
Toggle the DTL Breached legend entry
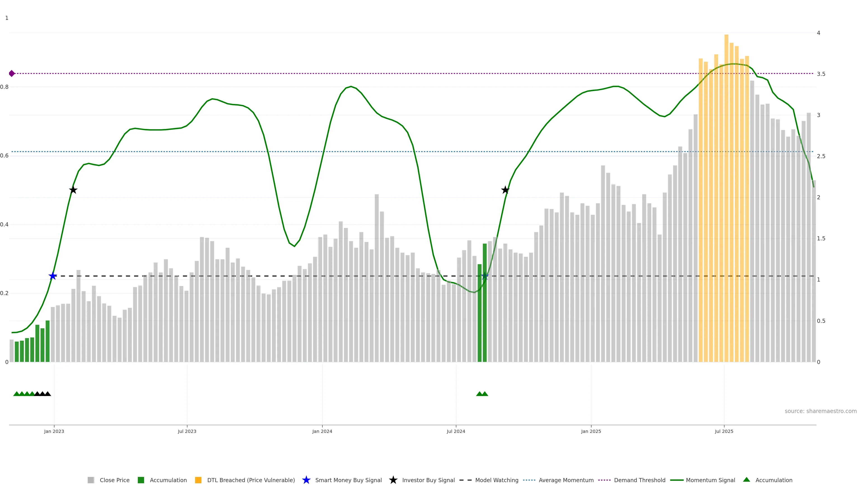pos(251,480)
